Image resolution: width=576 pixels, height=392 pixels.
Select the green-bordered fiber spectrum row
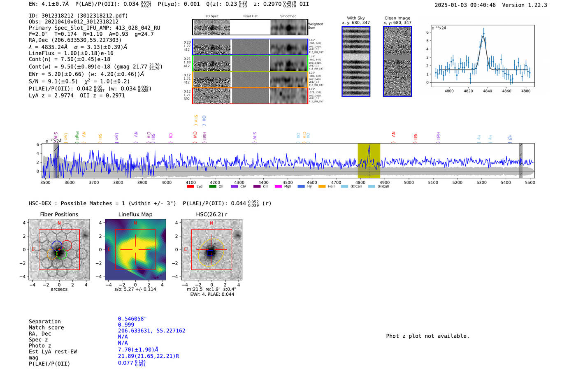(x=250, y=63)
